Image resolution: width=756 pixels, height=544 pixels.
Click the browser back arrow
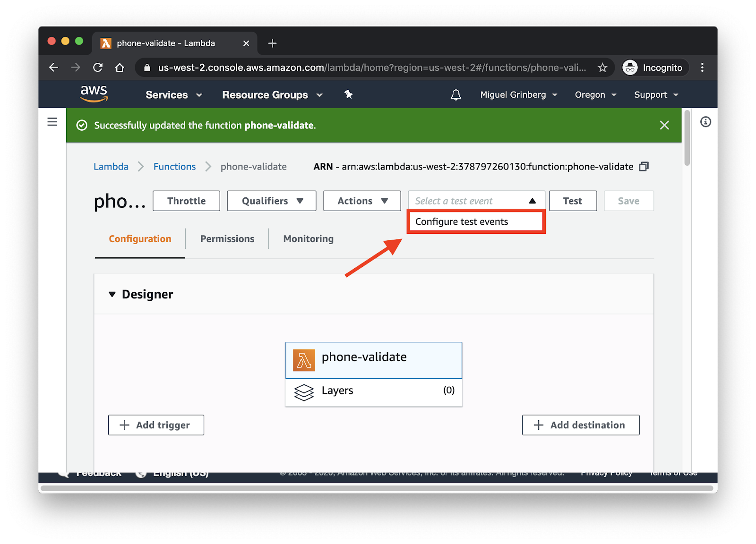pos(54,68)
